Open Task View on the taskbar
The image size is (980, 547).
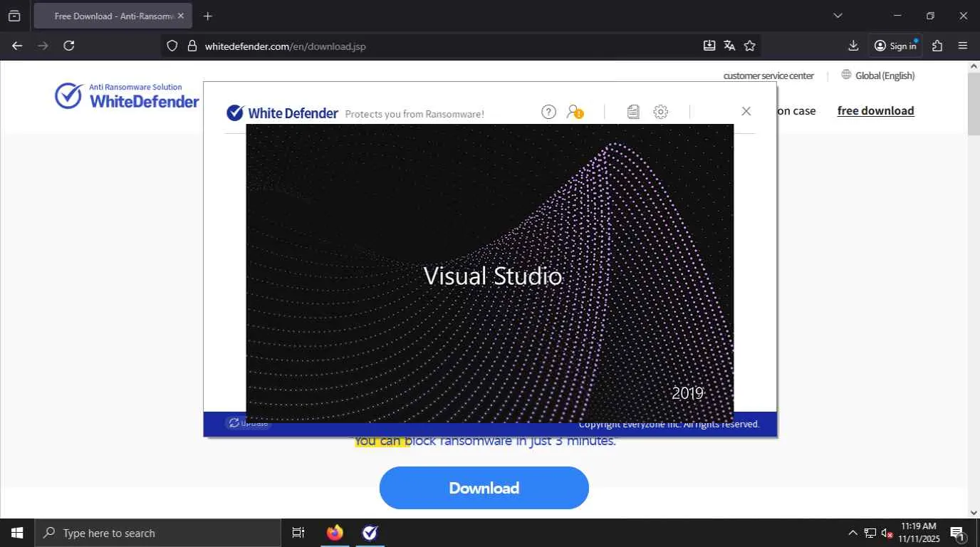(298, 533)
